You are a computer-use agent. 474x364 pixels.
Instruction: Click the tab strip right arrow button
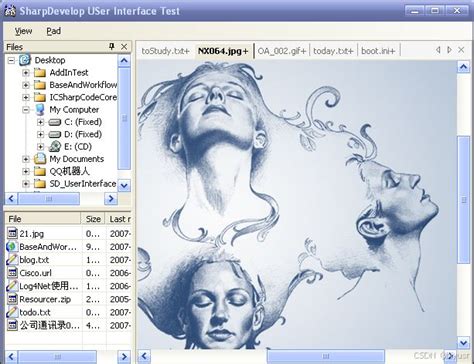click(449, 50)
